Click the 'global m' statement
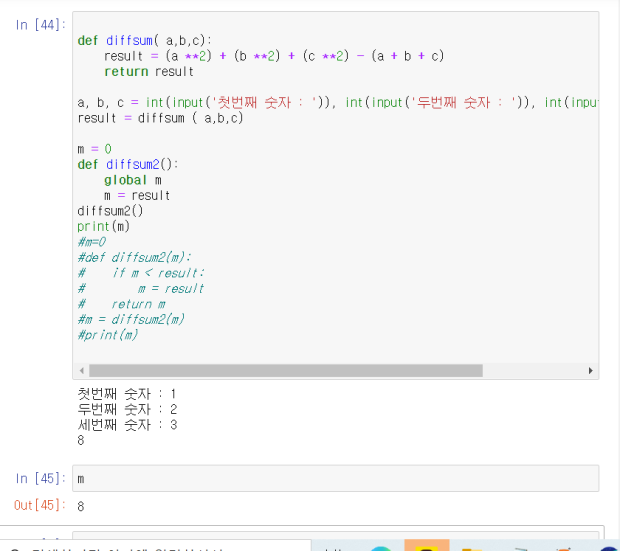 click(133, 180)
